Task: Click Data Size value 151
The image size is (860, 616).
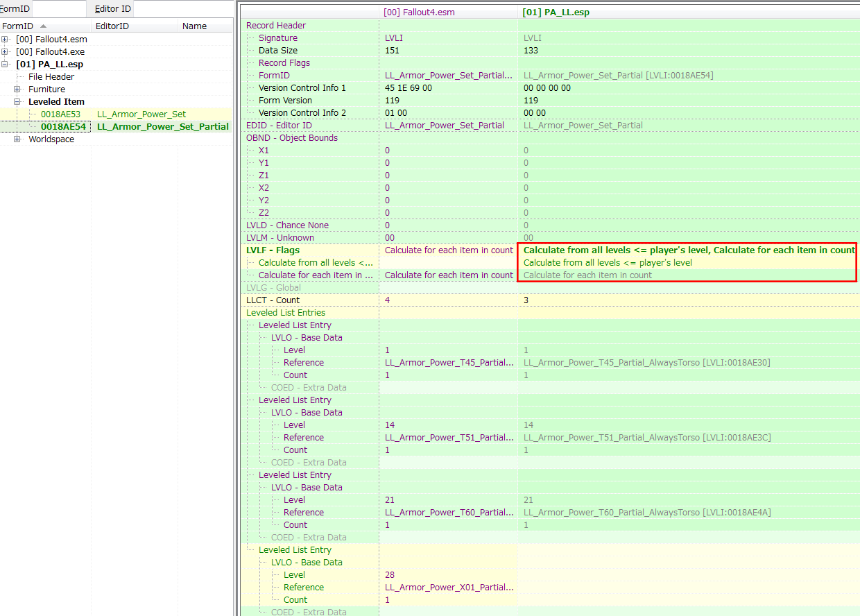Action: [392, 50]
